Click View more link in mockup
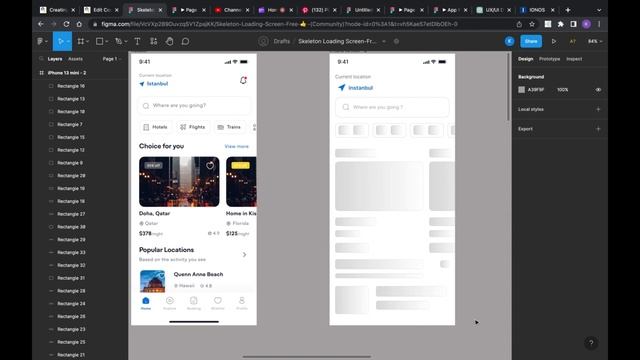Image resolution: width=640 pixels, height=360 pixels. [x=236, y=146]
